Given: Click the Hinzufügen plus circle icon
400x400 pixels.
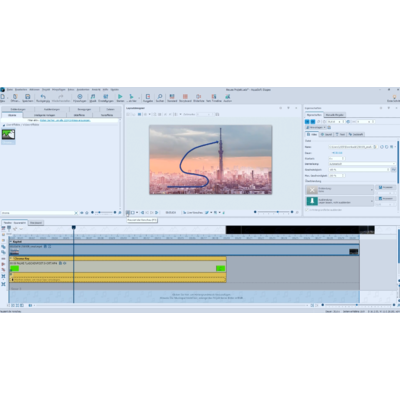Looking at the screenshot, I should tap(80, 97).
